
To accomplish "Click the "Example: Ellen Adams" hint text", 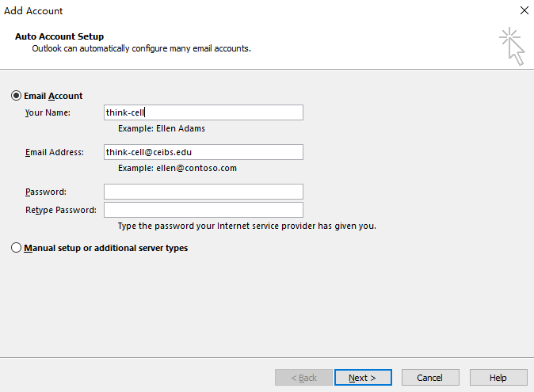I will 162,128.
